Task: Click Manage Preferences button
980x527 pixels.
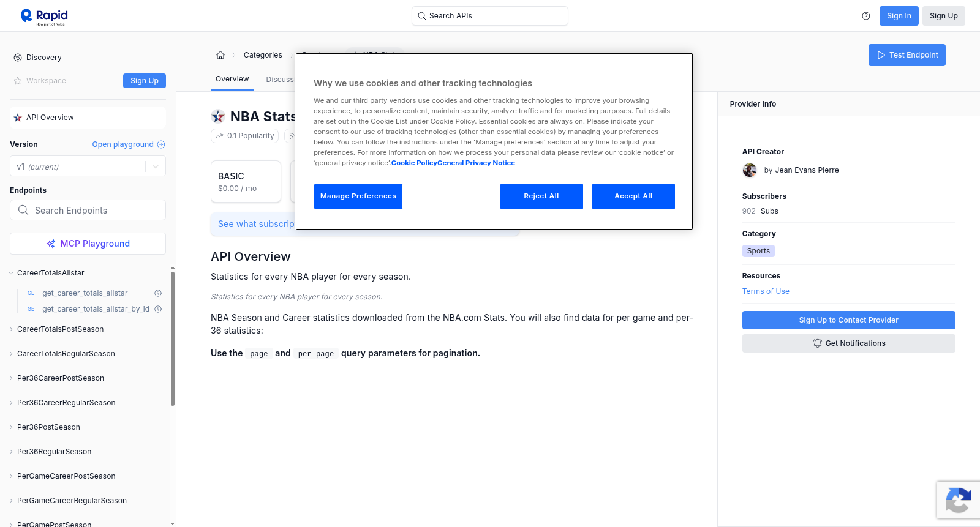Action: [x=358, y=196]
